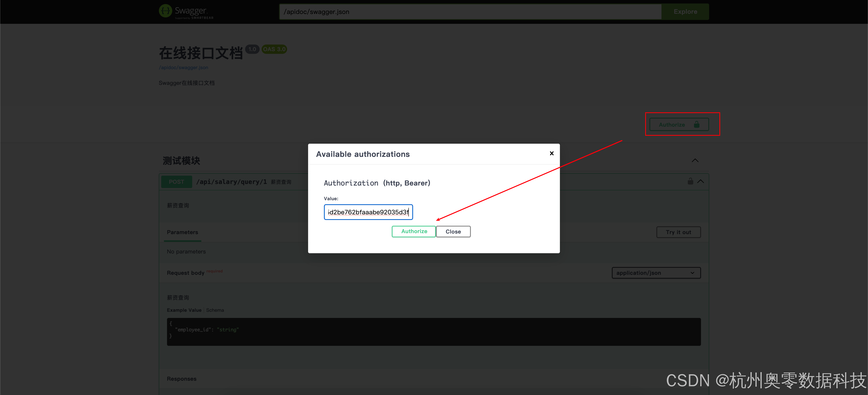
Task: Click the OAS 3.0 version badge
Action: pyautogui.click(x=274, y=49)
